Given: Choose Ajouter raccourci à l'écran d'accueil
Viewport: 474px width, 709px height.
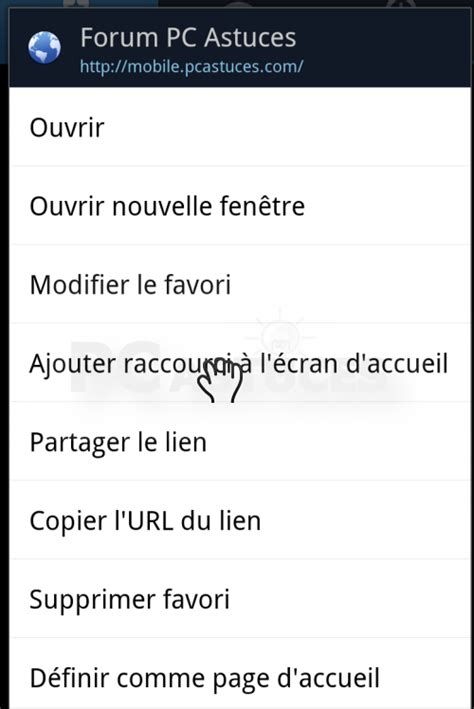Looking at the screenshot, I should 240,363.
